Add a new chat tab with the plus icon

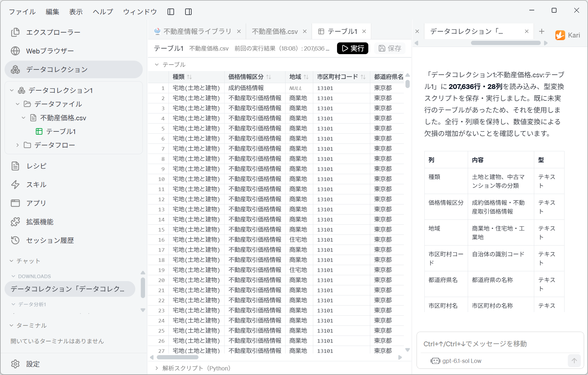pyautogui.click(x=542, y=31)
